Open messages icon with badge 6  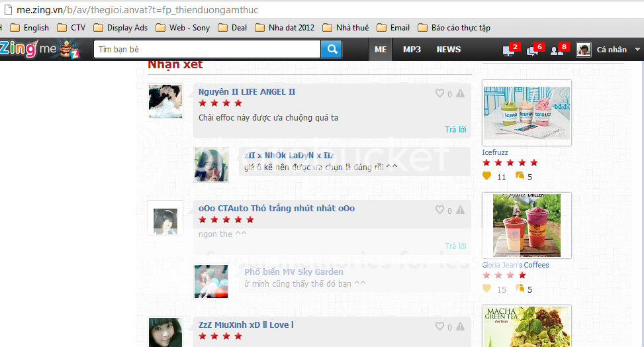(533, 50)
